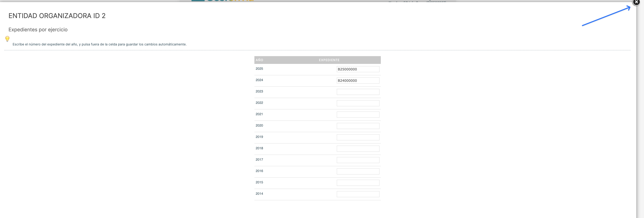Click the 2024 expediente field
Screen dimensions: 644x218
[x=358, y=80]
